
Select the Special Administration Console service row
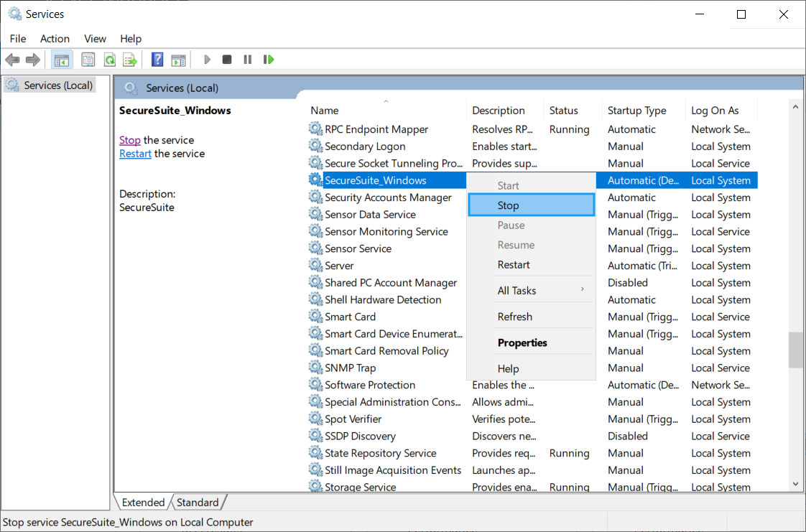532,401
